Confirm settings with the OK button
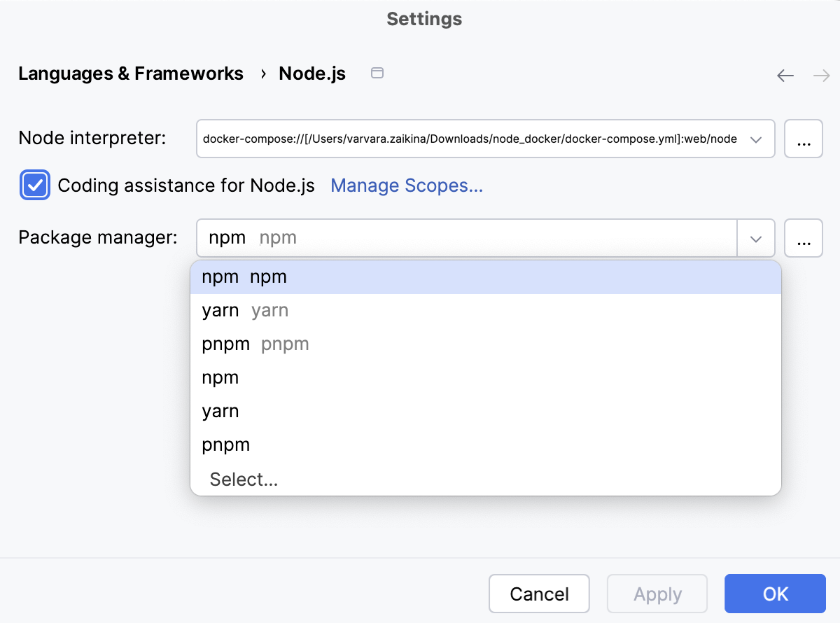840x623 pixels. point(774,594)
